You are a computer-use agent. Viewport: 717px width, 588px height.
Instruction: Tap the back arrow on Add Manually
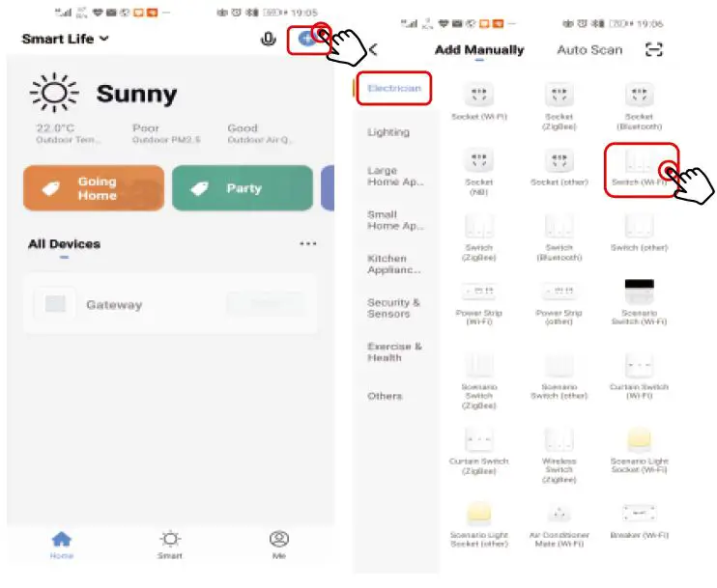374,49
